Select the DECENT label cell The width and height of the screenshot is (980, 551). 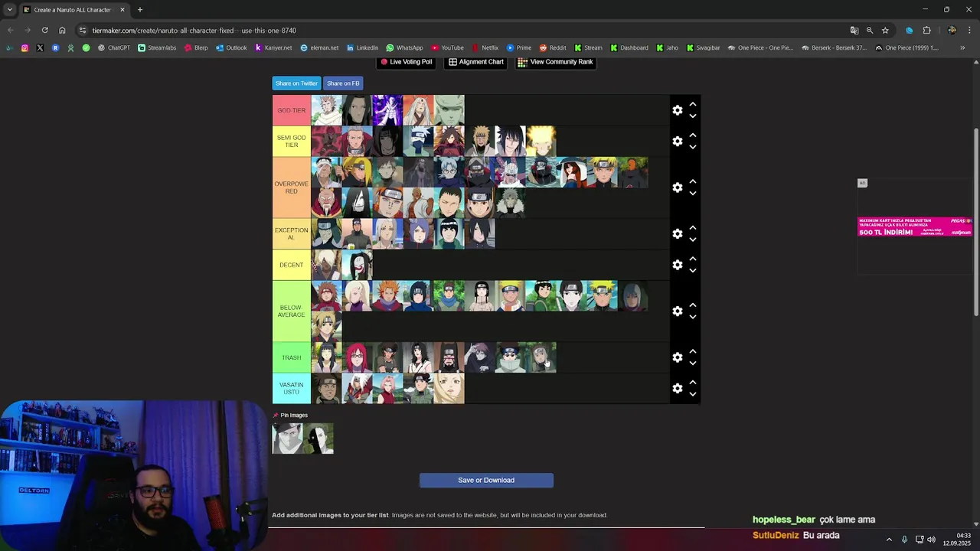click(x=292, y=265)
